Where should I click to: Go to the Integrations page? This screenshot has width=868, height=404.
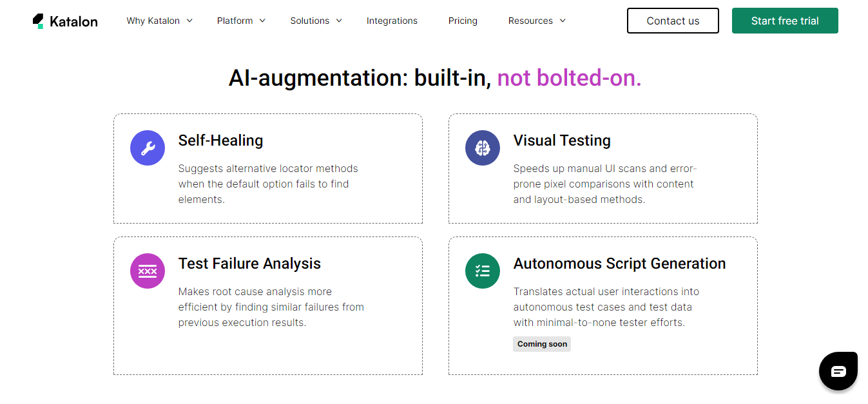coord(392,21)
